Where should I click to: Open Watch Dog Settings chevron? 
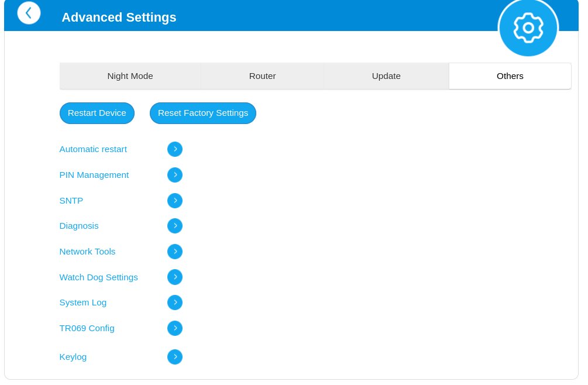pos(175,277)
